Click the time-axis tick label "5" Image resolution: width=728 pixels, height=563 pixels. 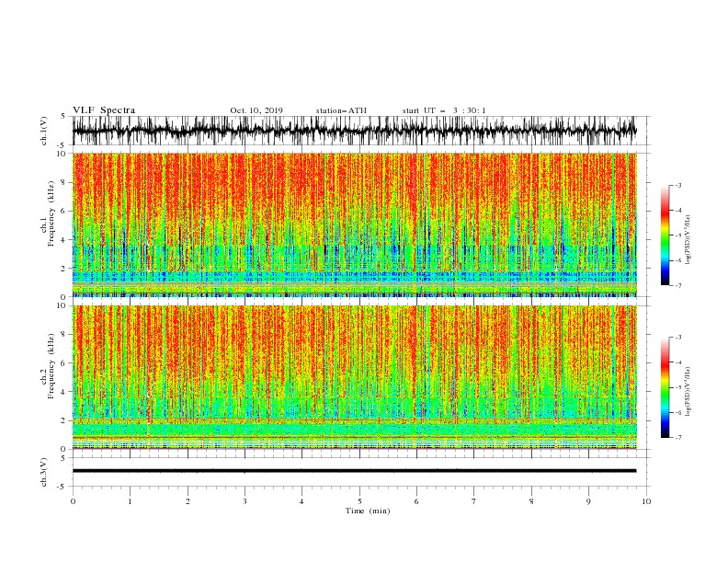click(x=359, y=501)
